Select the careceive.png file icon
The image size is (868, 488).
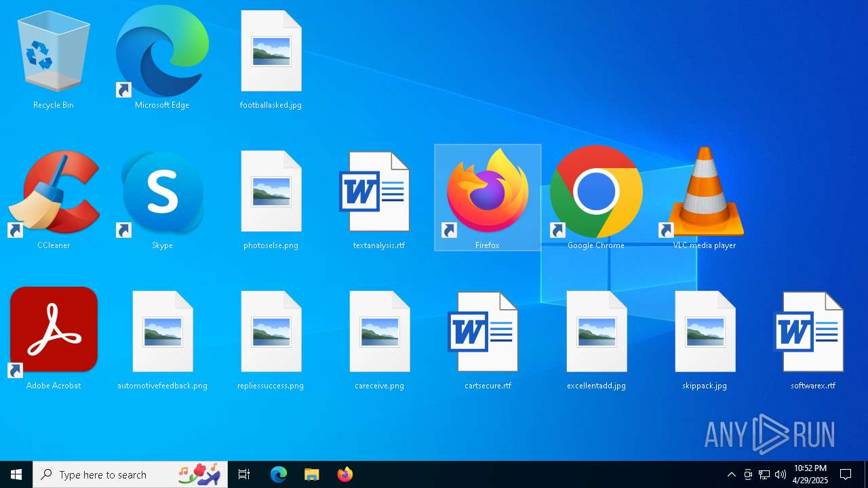(379, 340)
